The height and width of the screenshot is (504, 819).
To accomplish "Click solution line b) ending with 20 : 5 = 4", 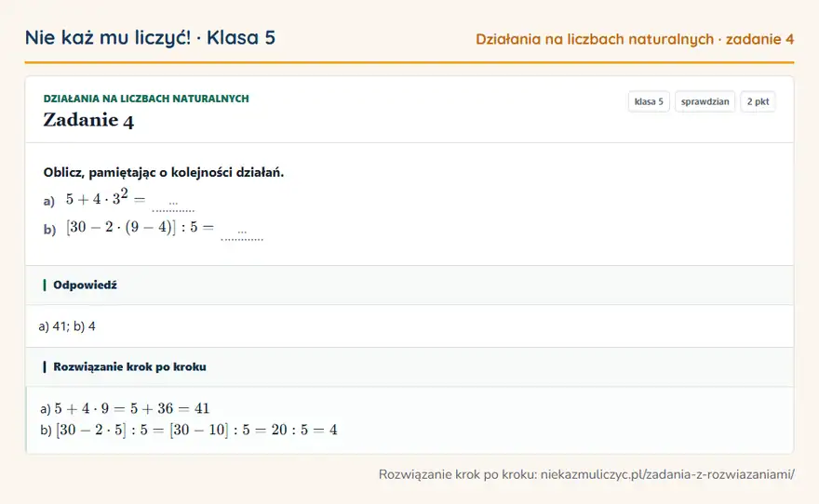I will (x=189, y=430).
